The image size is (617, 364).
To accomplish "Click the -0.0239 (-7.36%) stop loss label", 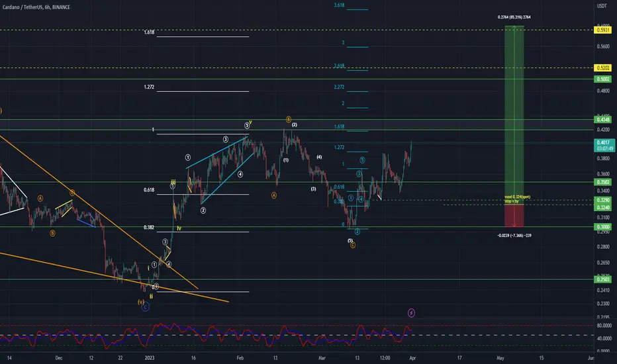I will point(514,236).
